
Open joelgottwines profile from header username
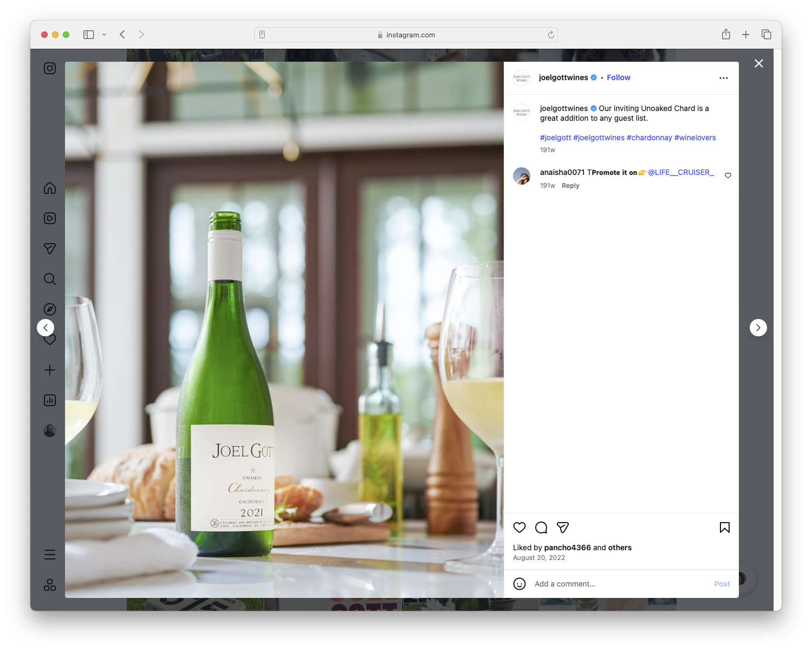pyautogui.click(x=563, y=77)
